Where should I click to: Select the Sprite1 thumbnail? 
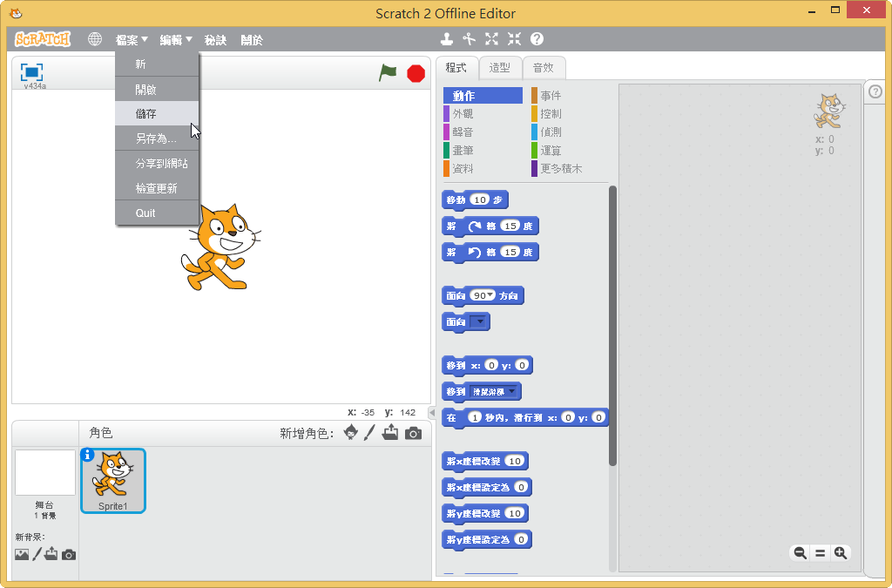tap(113, 481)
